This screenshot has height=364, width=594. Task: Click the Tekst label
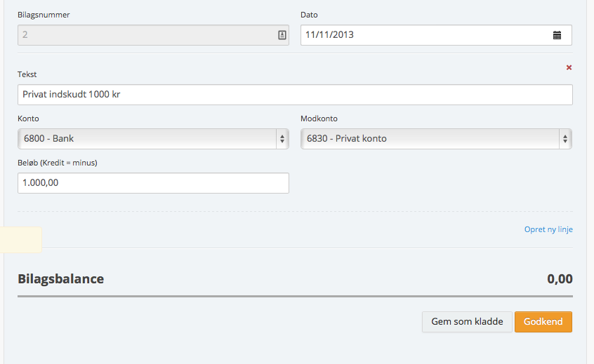click(27, 74)
